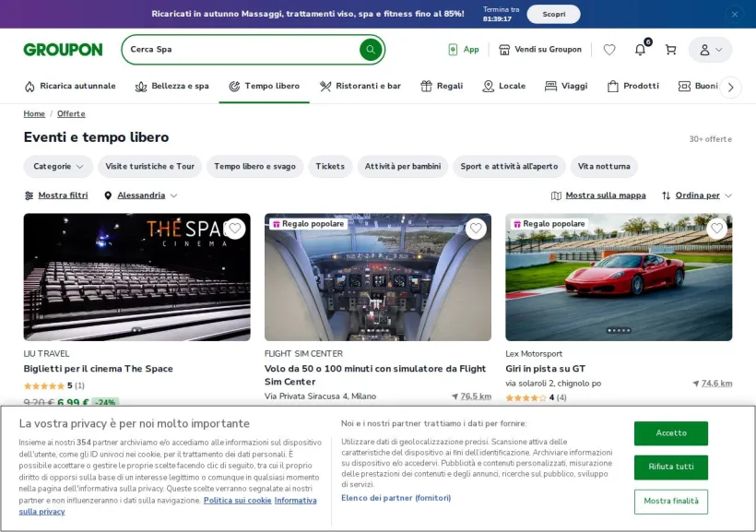Click the carousel dots on cinema image
Image resolution: width=756 pixels, height=532 pixels.
137,330
